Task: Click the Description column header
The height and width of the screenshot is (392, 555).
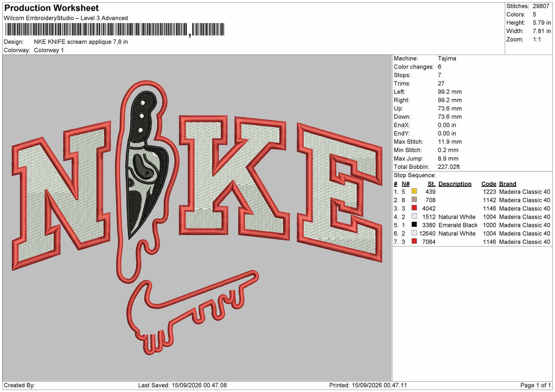Action: (x=455, y=184)
